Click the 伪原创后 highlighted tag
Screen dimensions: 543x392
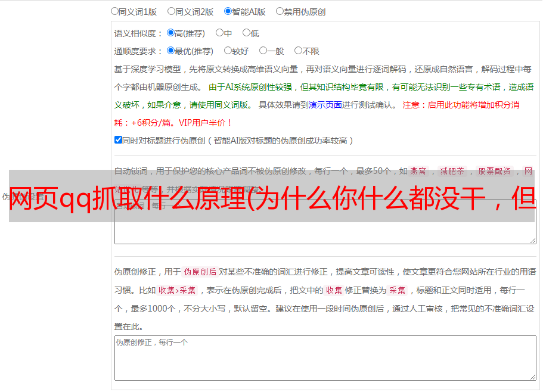(200, 272)
